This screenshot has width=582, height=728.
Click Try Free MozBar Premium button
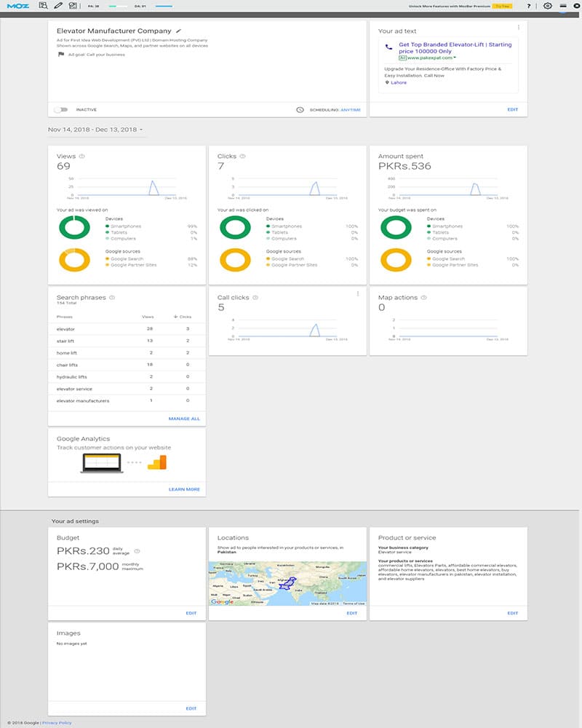(x=502, y=6)
